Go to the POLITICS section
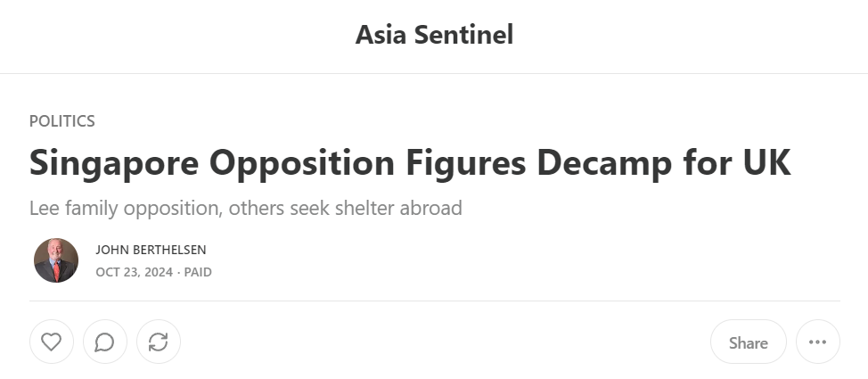The image size is (868, 379). (x=62, y=120)
